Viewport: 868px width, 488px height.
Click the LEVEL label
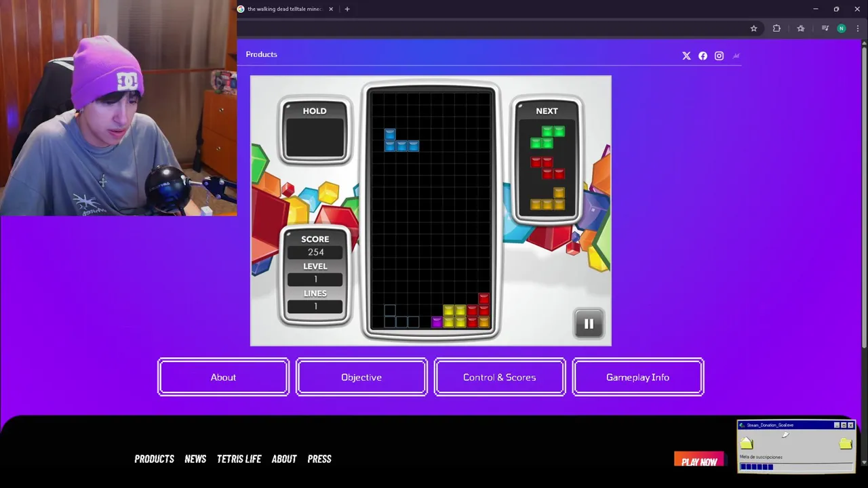[315, 266]
